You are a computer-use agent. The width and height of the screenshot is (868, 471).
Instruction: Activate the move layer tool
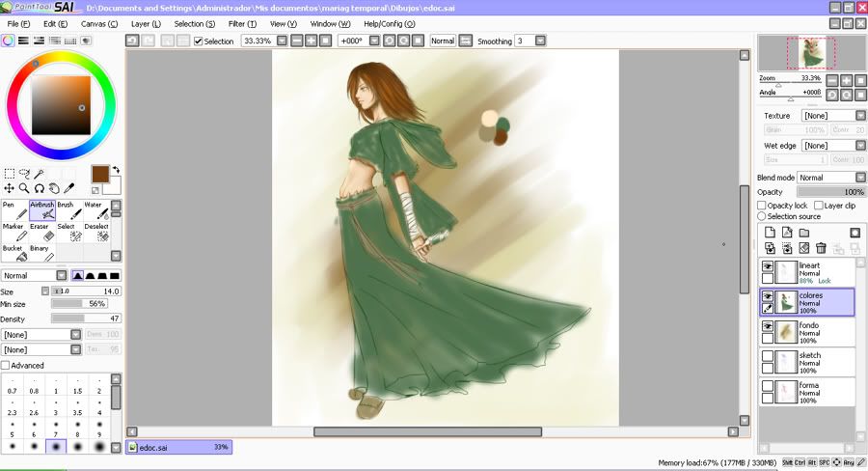pos(10,188)
